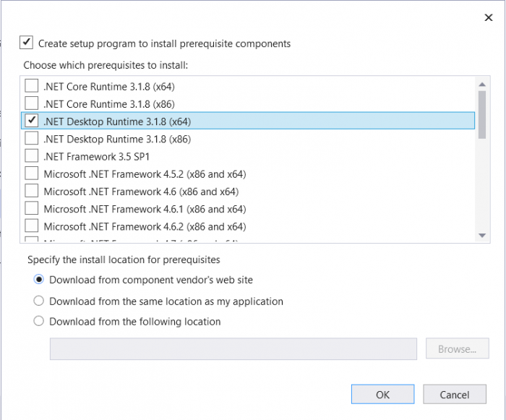Check .NET Core Runtime 3.1.8 (x86)
The width and height of the screenshot is (506, 420).
[x=32, y=103]
